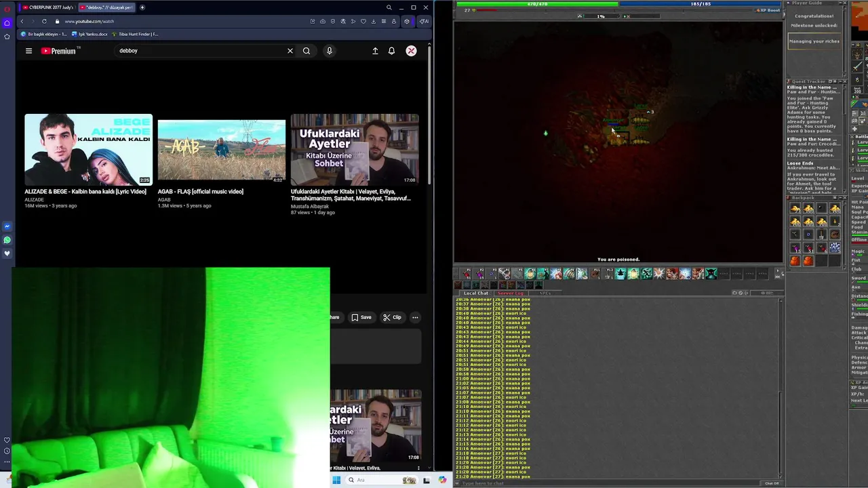Open the YouTube upload/create button

[375, 51]
